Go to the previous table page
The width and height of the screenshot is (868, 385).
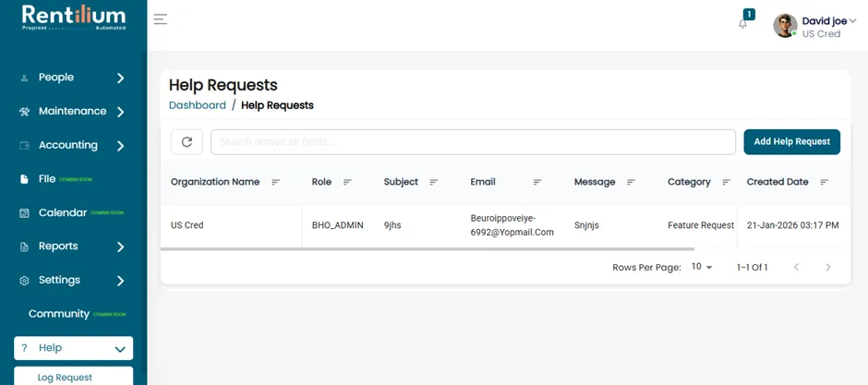tap(796, 267)
